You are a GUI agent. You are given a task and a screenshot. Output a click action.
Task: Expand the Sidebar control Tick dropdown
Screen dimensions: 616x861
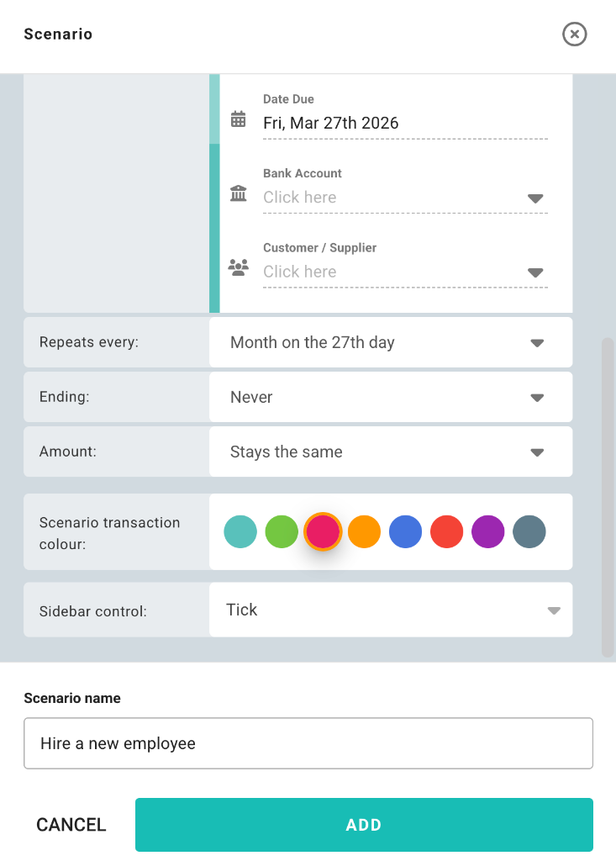[390, 610]
